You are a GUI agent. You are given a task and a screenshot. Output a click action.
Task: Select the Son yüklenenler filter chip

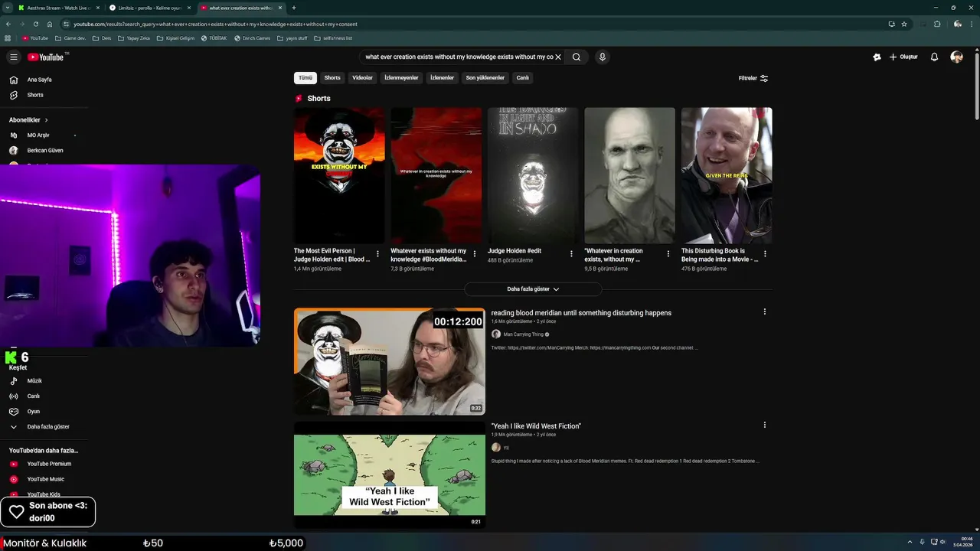click(485, 78)
